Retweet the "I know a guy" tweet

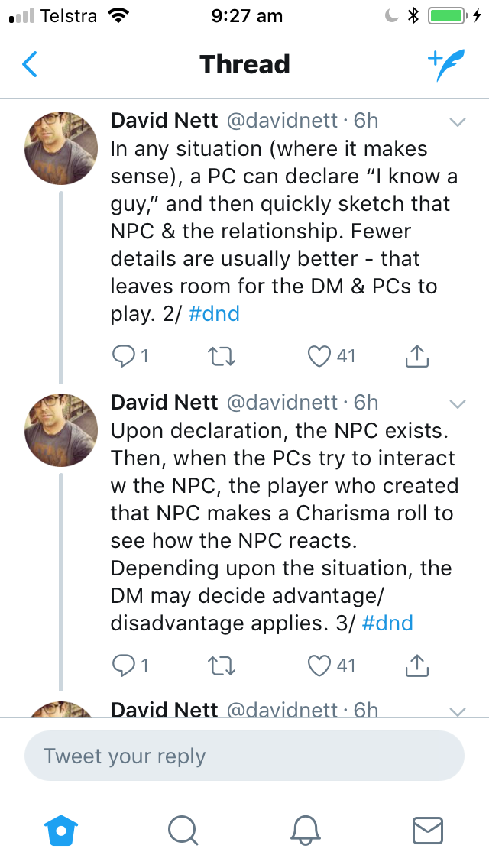(x=221, y=355)
